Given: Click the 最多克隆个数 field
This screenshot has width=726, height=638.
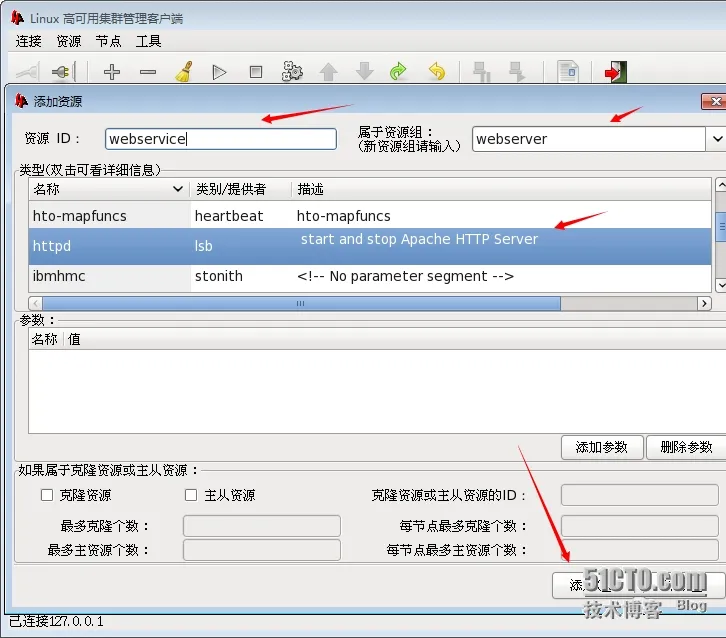Looking at the screenshot, I should coord(262,526).
